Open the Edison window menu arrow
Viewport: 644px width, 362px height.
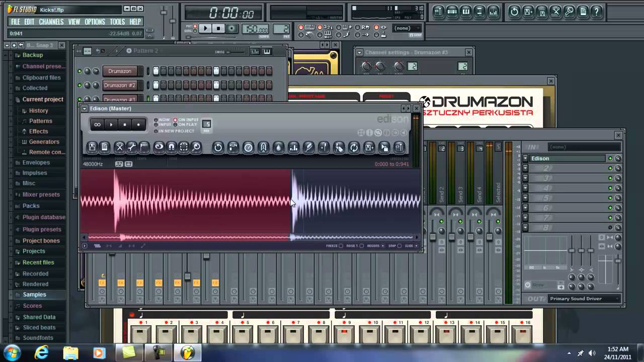point(85,109)
